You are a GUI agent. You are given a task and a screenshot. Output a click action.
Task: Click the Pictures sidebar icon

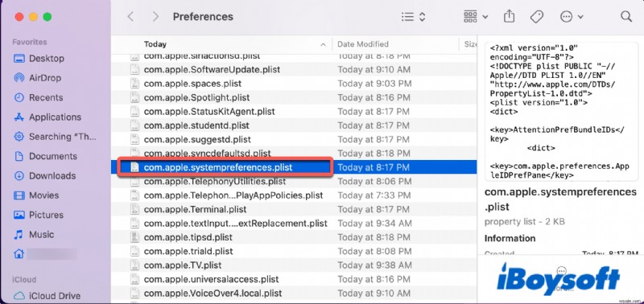click(x=19, y=215)
